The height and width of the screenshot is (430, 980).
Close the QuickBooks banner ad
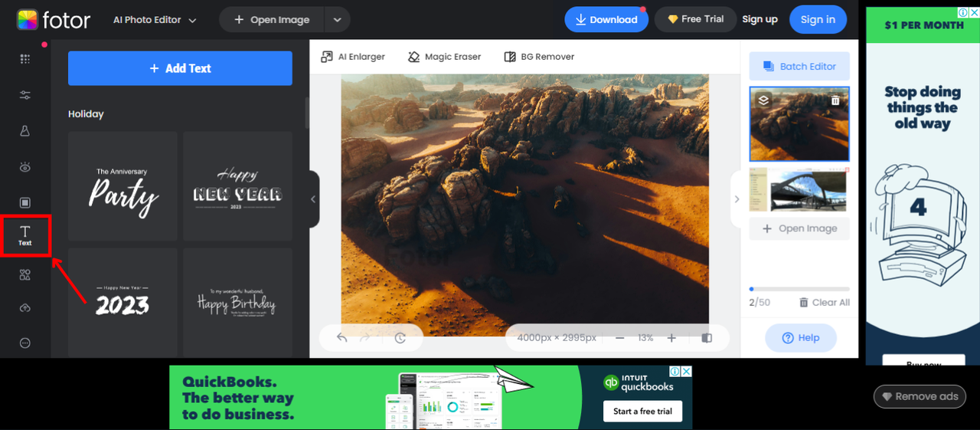coord(687,372)
